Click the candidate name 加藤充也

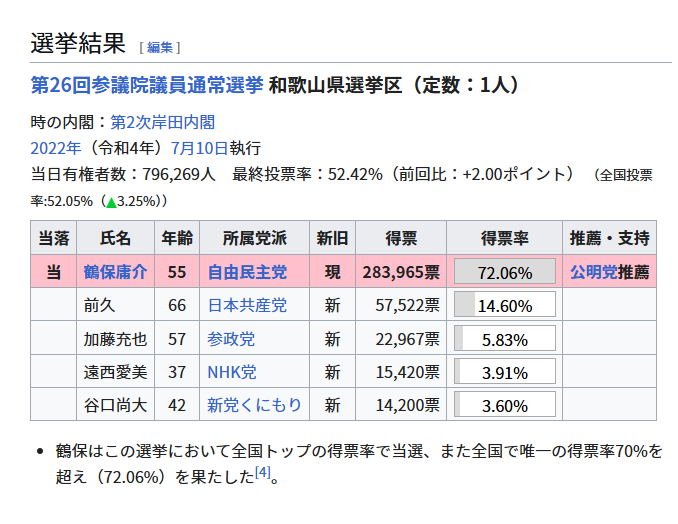115,339
